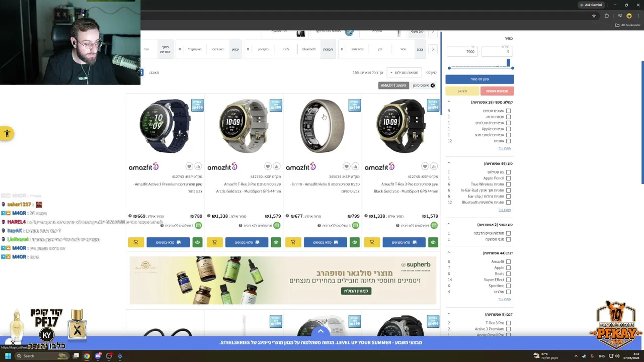
Task: Check the True Wireless type checkbox
Action: coord(508,184)
